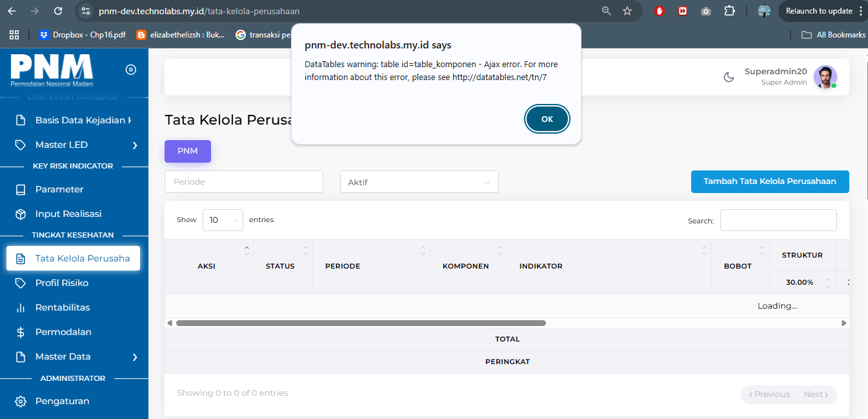
Task: Click the Master LED tag icon
Action: [x=21, y=145]
